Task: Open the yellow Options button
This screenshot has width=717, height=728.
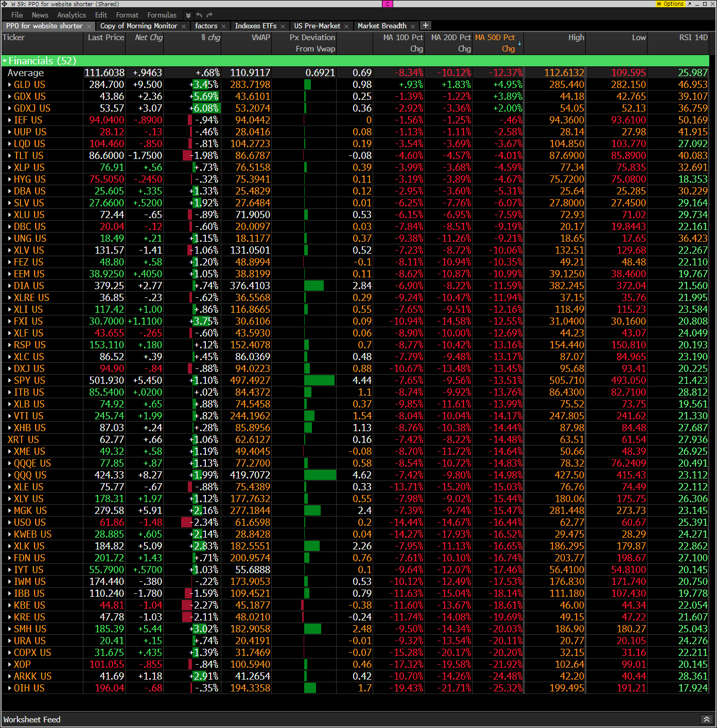Action: coord(670,4)
